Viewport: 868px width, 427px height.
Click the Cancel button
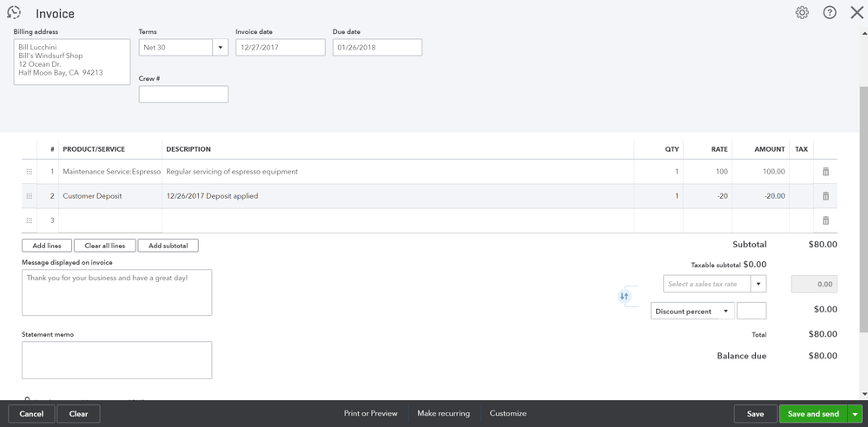point(31,414)
